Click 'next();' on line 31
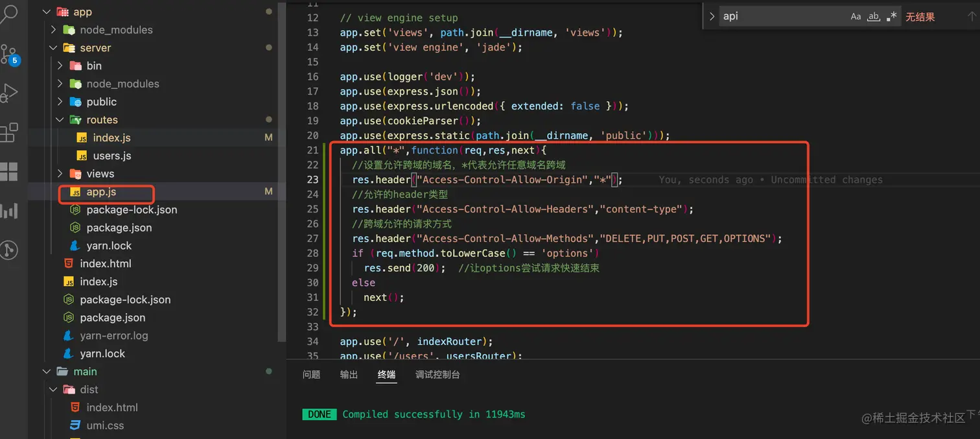This screenshot has width=980, height=439. click(384, 297)
